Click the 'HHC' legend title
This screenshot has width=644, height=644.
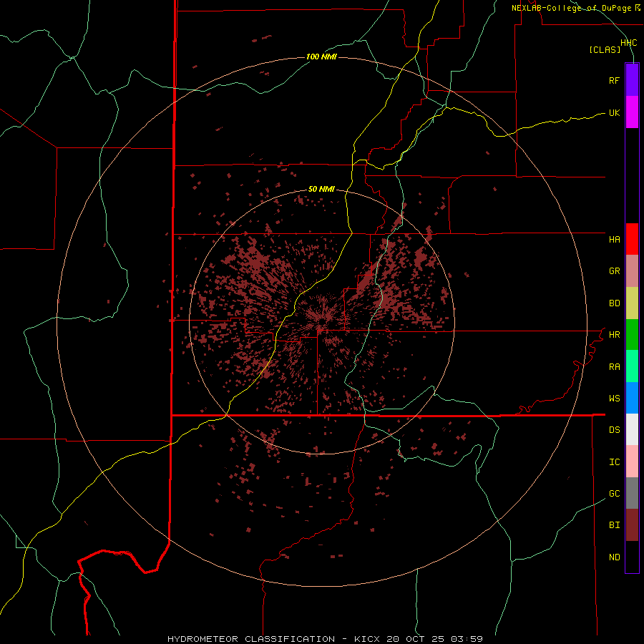coord(628,43)
